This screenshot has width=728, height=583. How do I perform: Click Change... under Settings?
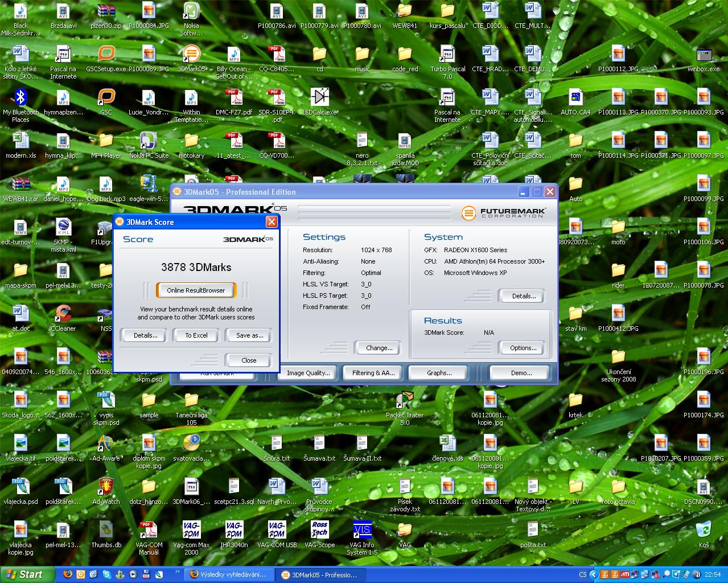tap(379, 348)
